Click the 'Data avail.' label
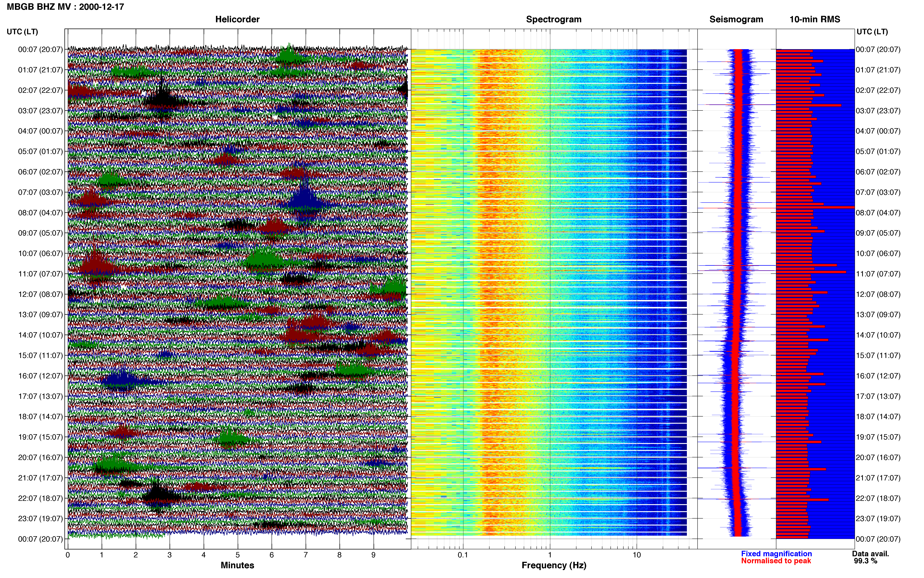This screenshot has height=578, width=924. click(x=870, y=554)
